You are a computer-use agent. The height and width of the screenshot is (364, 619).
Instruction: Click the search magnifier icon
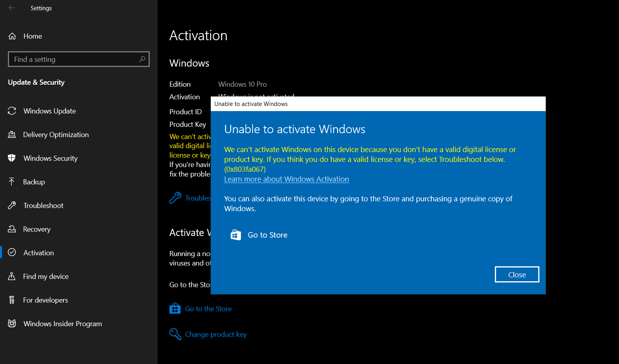142,59
